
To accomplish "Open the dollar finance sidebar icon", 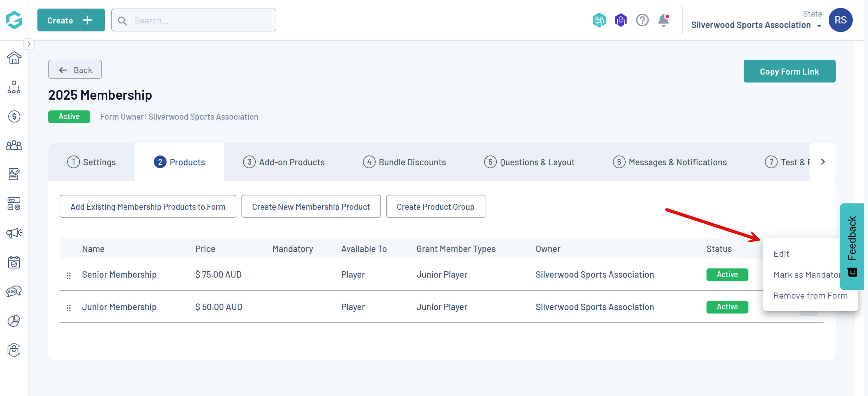I will click(x=14, y=116).
